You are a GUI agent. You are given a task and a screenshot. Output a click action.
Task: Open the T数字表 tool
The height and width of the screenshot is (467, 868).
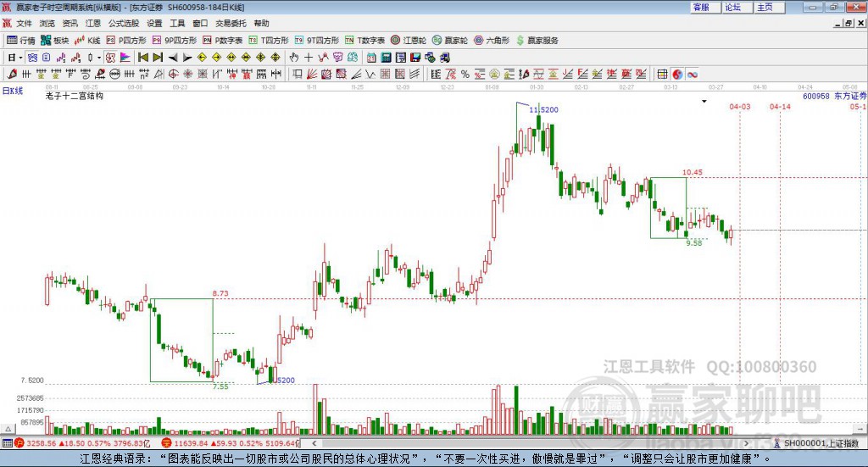tap(364, 41)
